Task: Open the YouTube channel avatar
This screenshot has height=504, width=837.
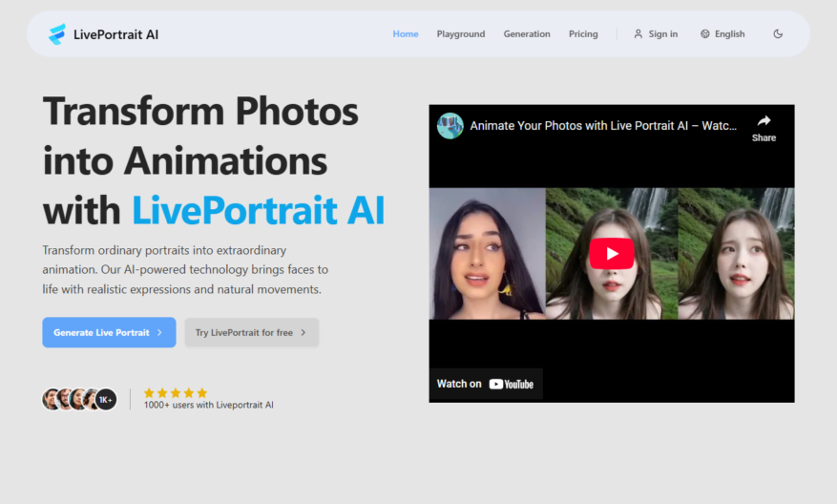Action: point(450,126)
